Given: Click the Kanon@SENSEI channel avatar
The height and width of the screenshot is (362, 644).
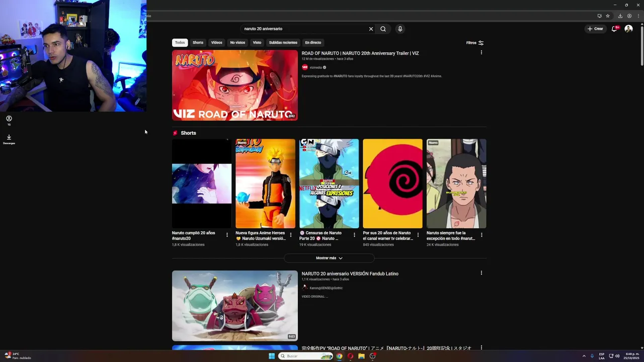Looking at the screenshot, I should [x=305, y=288].
